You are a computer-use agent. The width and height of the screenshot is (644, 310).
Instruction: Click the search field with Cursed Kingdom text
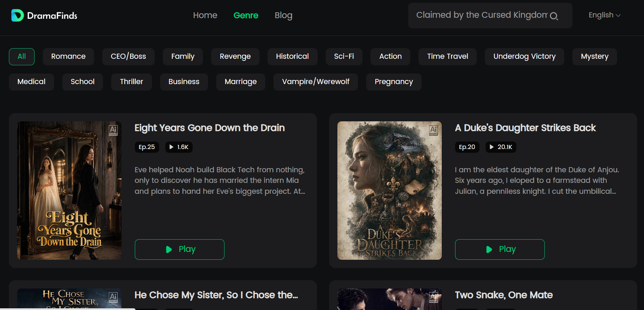point(490,15)
